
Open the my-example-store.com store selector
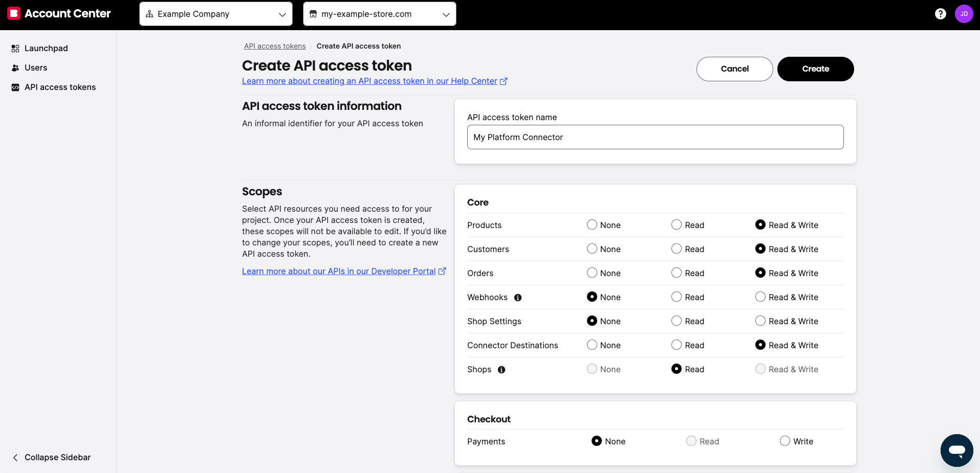click(x=379, y=14)
